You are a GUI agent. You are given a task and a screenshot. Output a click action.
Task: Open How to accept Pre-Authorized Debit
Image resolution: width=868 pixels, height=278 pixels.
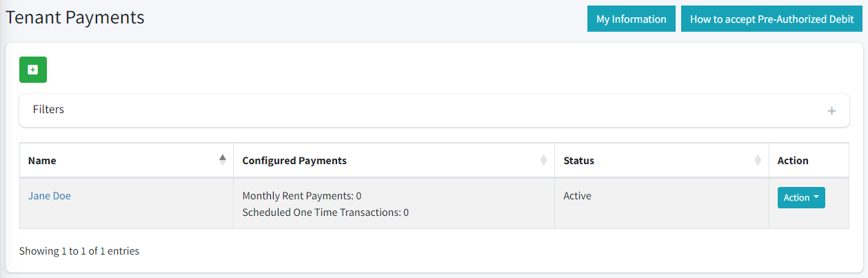tap(772, 19)
